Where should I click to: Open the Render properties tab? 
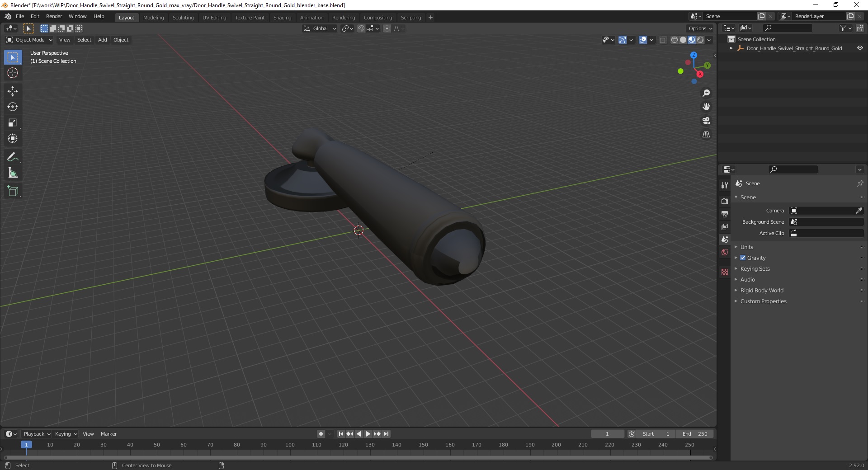click(725, 201)
